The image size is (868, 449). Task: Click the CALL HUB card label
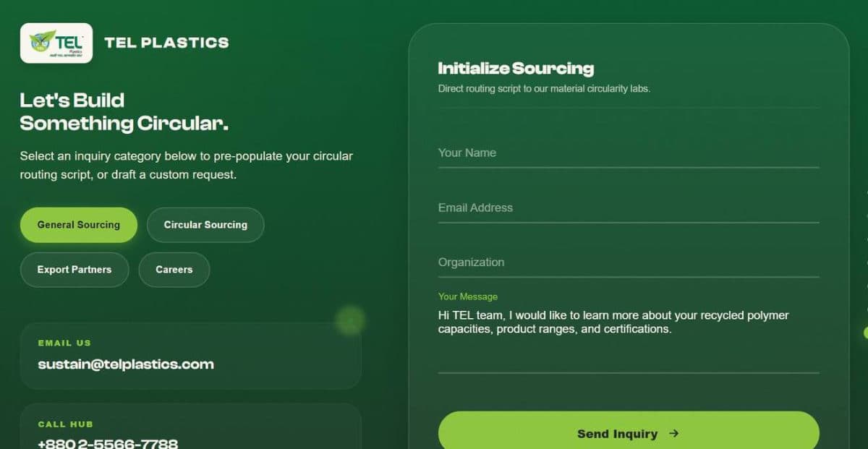pyautogui.click(x=65, y=424)
